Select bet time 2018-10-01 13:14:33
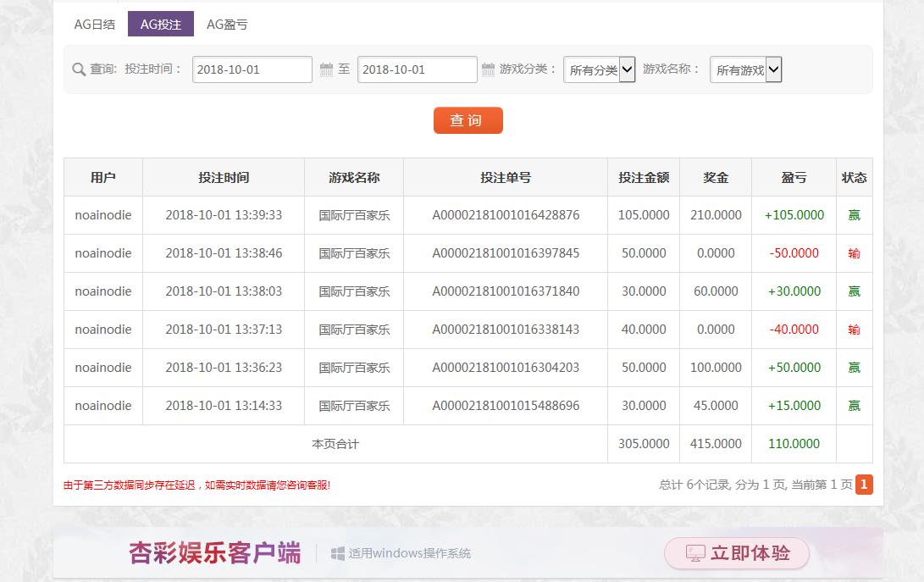 point(224,406)
